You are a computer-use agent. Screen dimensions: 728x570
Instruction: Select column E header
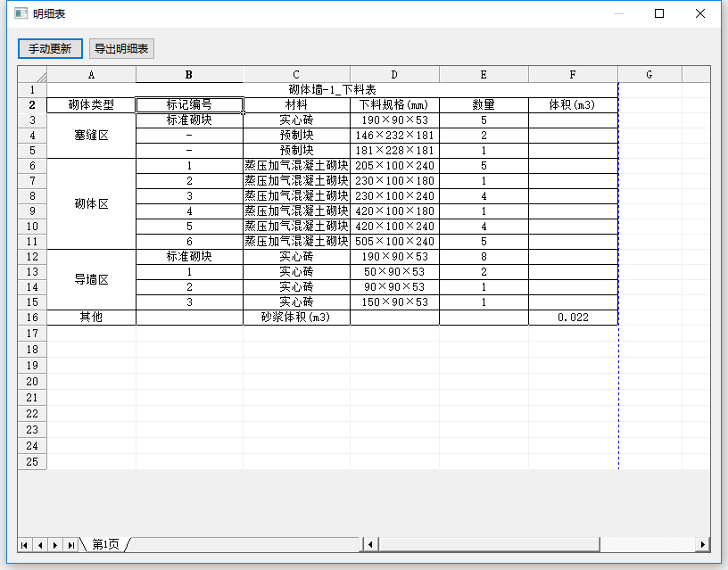point(484,74)
